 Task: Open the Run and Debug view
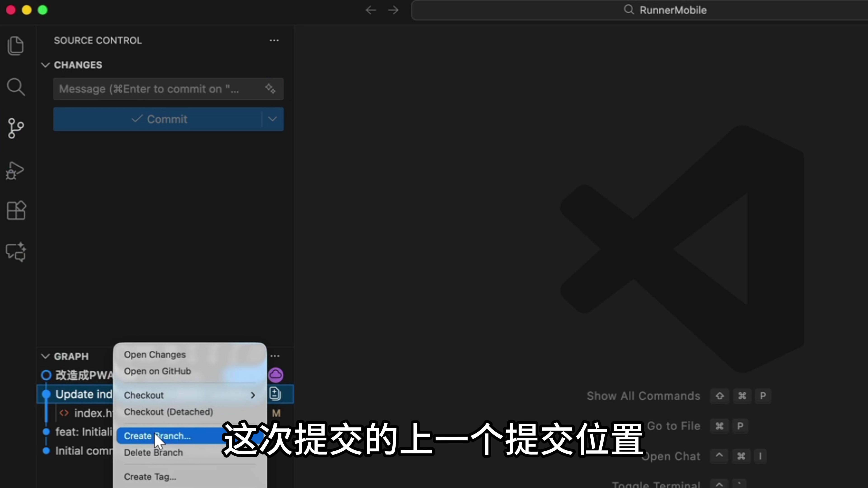pos(16,170)
